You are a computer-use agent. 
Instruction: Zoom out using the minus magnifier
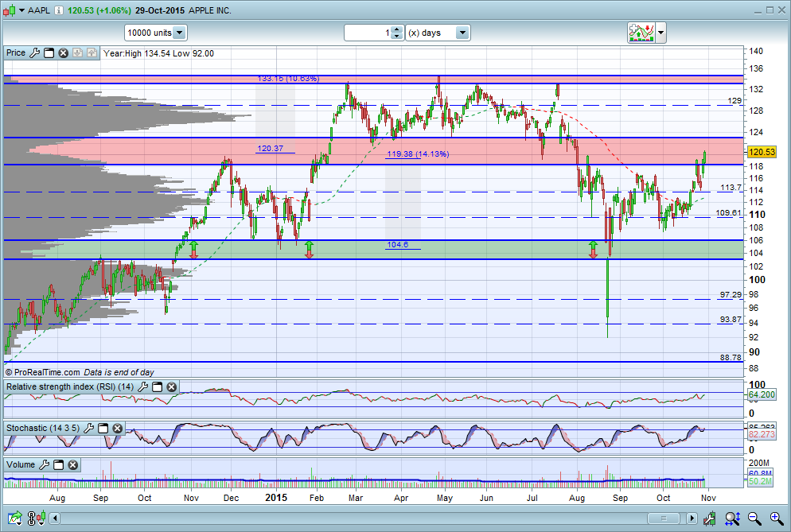tap(754, 518)
